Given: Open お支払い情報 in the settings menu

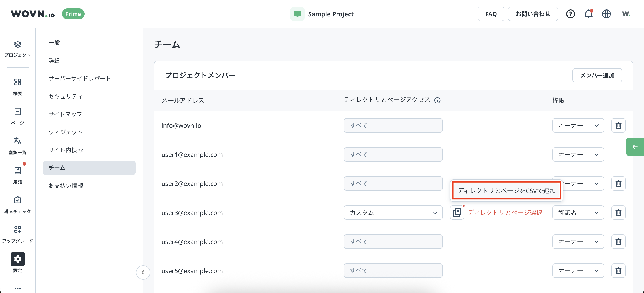Looking at the screenshot, I should [x=66, y=186].
